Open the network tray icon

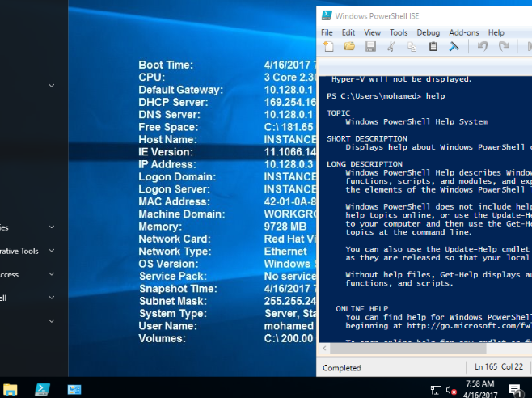pos(436,390)
